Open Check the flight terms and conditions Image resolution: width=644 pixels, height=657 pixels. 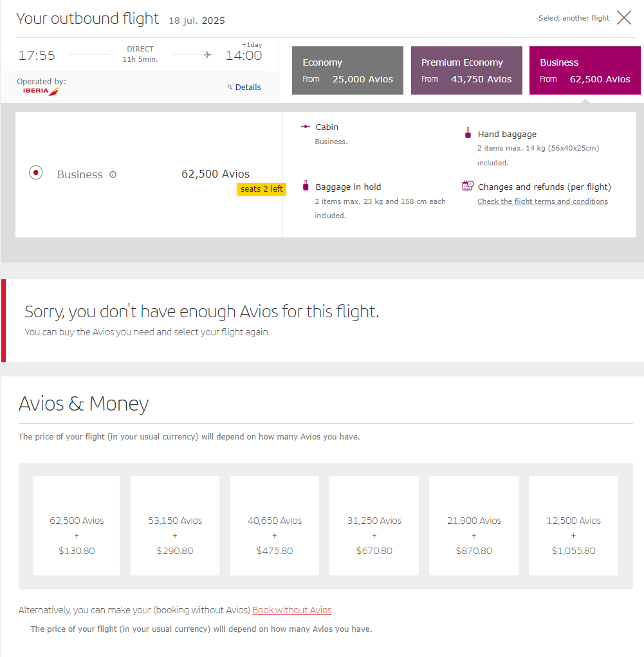(542, 201)
